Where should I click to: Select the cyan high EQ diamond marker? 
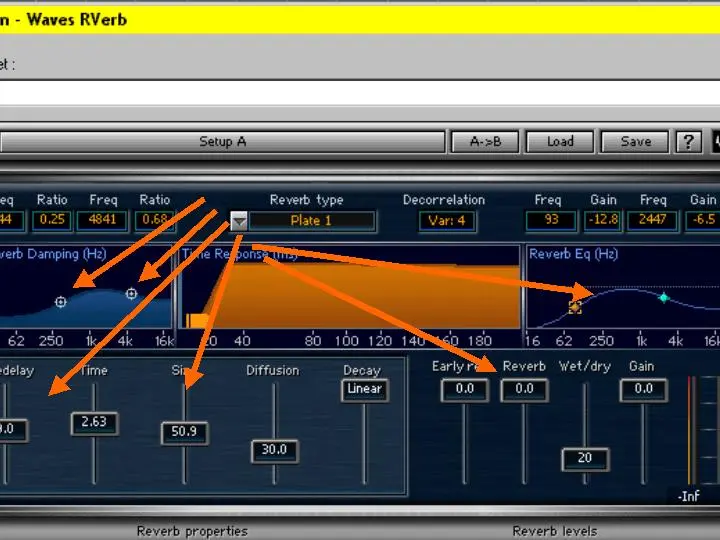[664, 298]
